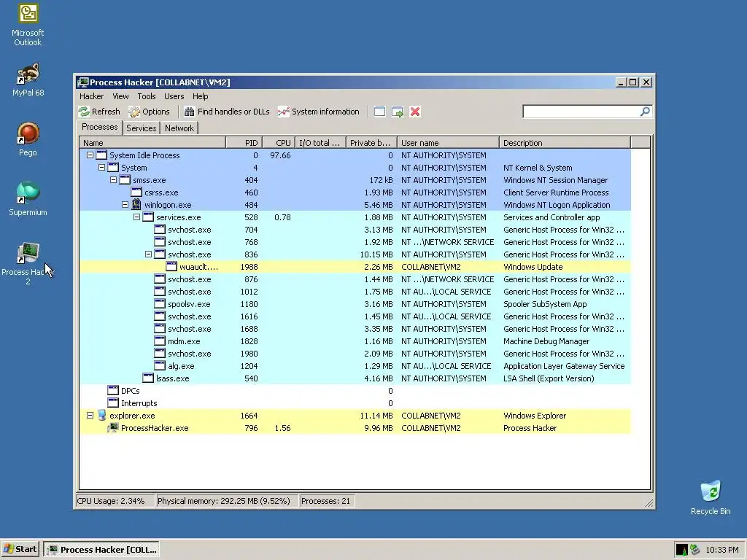This screenshot has width=747, height=560.
Task: Click Process Hacker taskbar button
Action: (101, 549)
